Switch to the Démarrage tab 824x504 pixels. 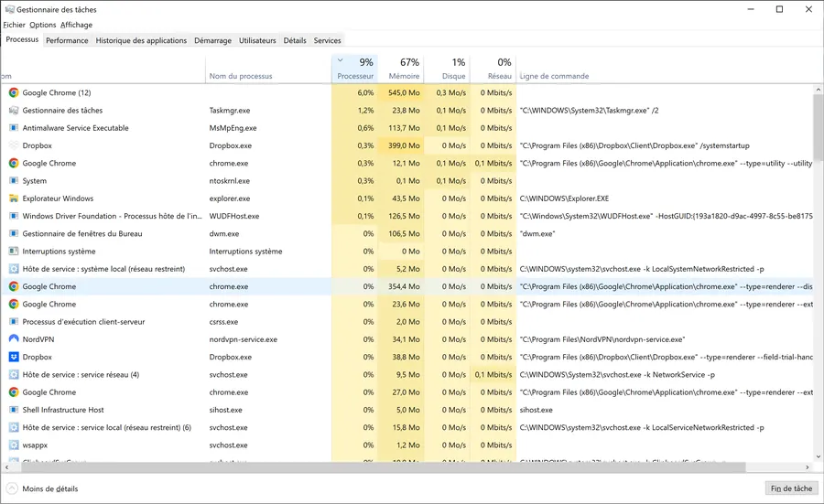[212, 40]
